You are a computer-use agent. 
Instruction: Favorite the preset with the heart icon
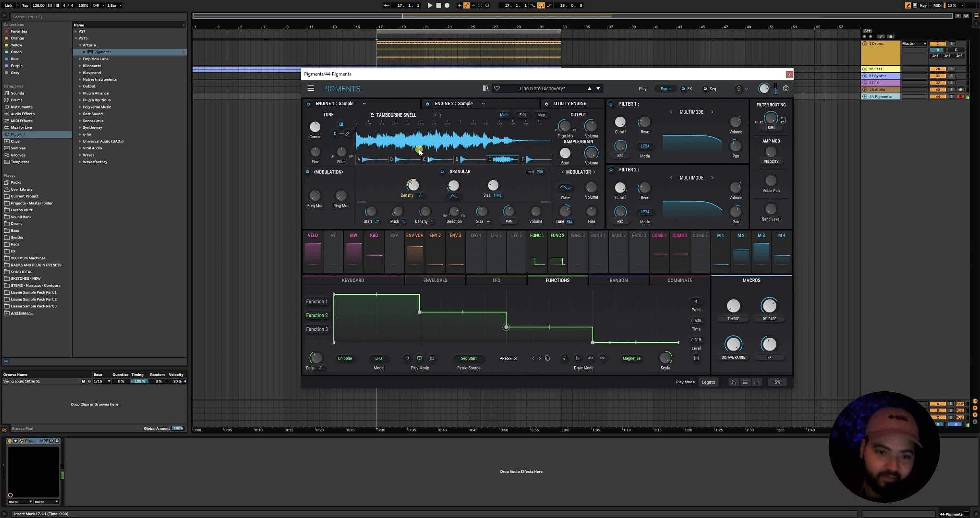point(497,89)
